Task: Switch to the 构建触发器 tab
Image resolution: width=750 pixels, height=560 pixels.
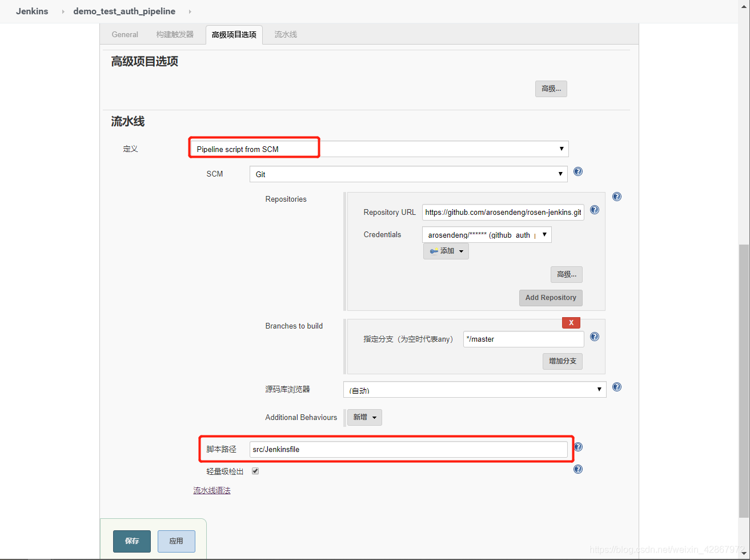Action: pos(175,34)
